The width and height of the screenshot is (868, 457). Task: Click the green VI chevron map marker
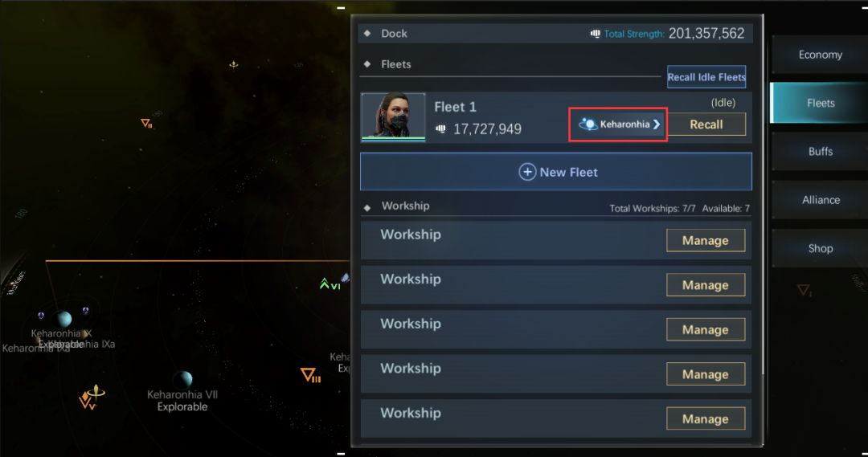pos(330,284)
